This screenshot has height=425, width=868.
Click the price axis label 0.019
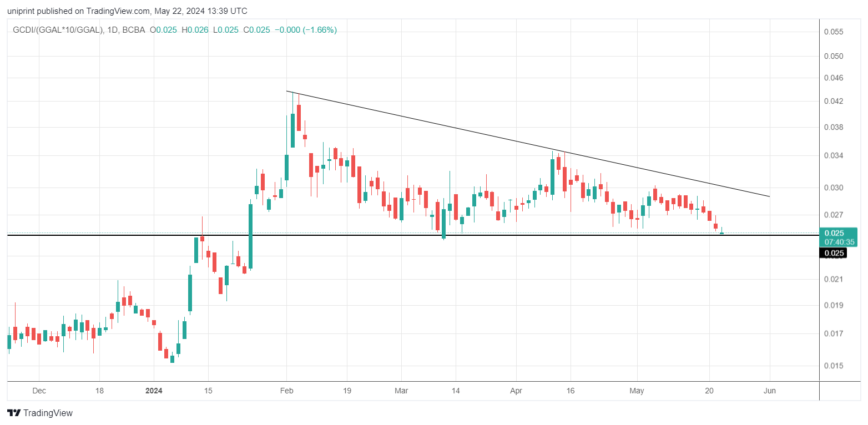[x=834, y=305]
